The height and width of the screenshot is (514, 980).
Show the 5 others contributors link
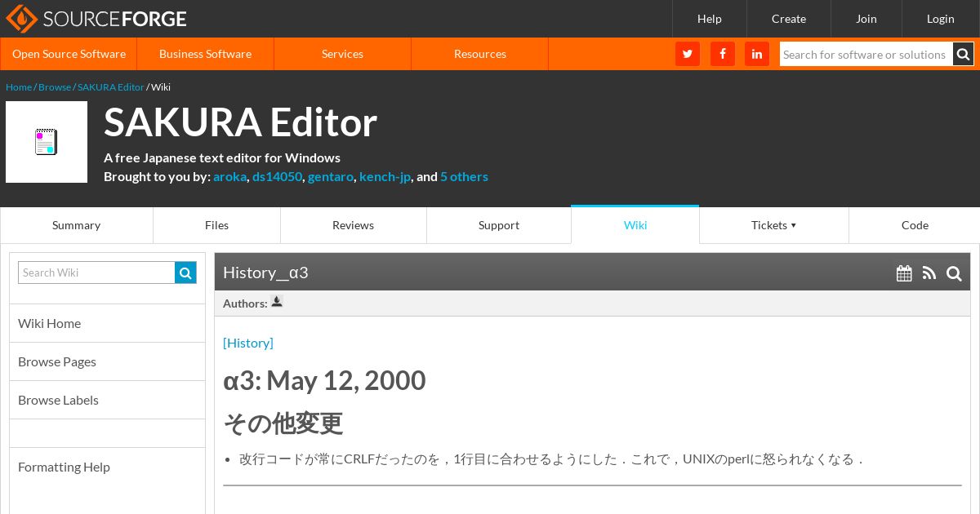tap(464, 177)
